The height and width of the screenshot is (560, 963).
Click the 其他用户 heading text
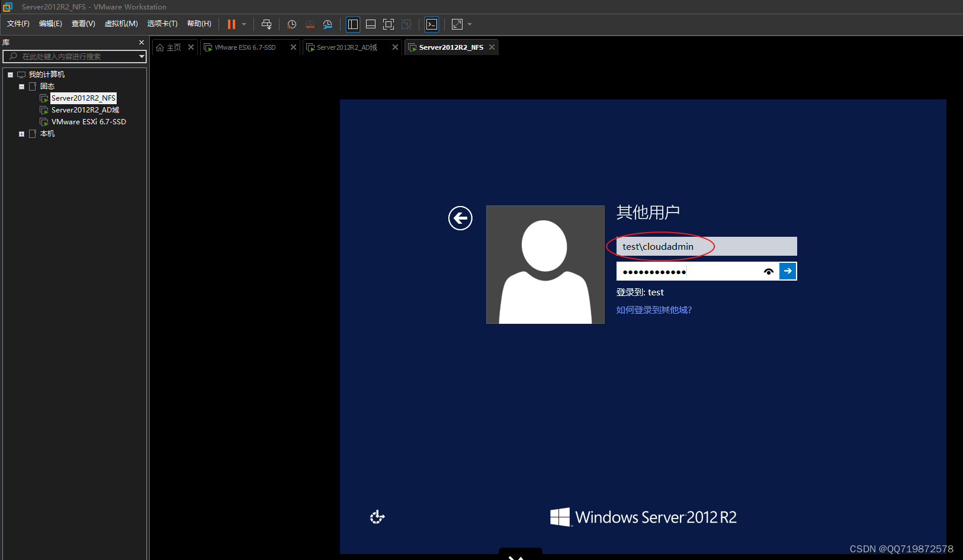pyautogui.click(x=648, y=213)
